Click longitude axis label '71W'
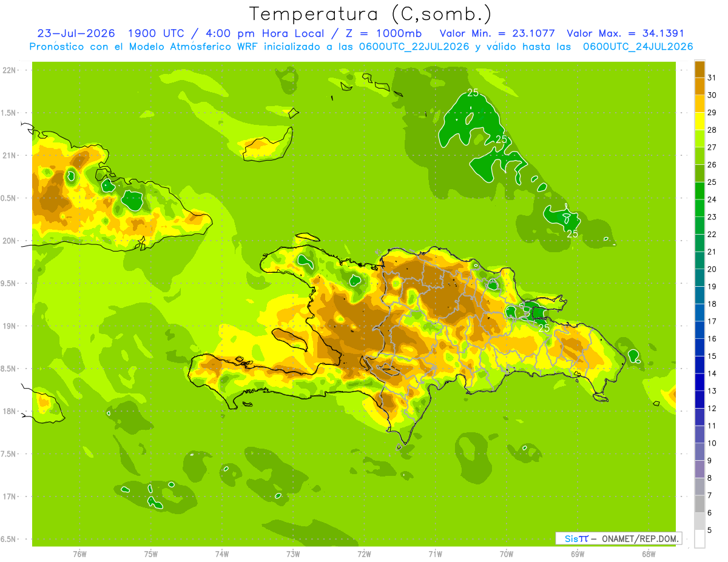This screenshot has width=728, height=562. pyautogui.click(x=435, y=554)
